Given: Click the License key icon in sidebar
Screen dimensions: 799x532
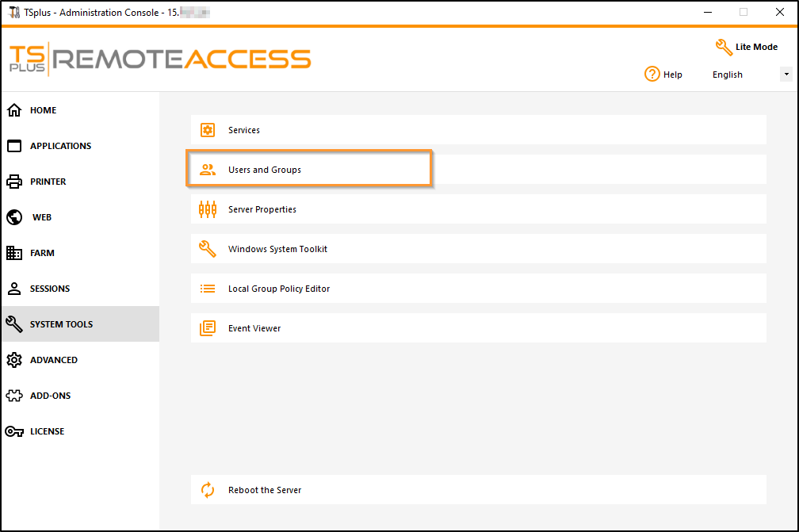Looking at the screenshot, I should (x=16, y=431).
